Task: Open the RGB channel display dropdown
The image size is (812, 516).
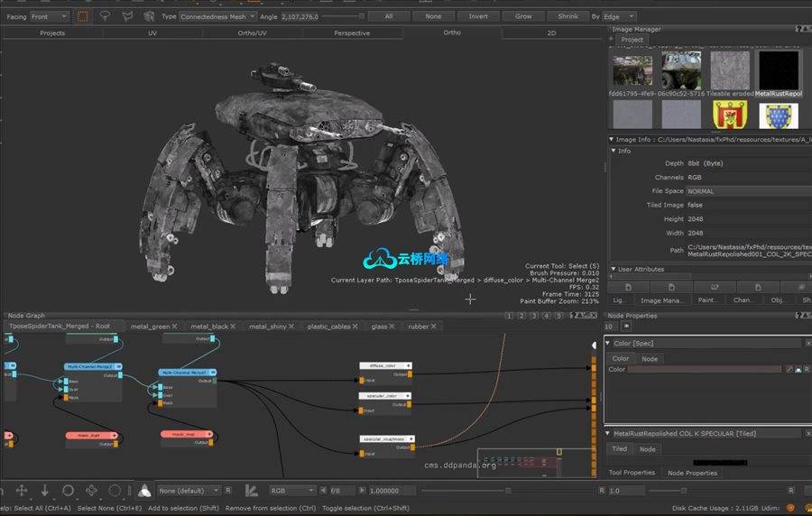Action: pos(292,490)
